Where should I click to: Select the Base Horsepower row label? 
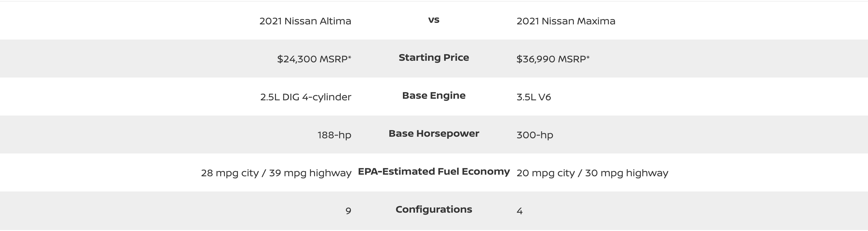pyautogui.click(x=434, y=134)
